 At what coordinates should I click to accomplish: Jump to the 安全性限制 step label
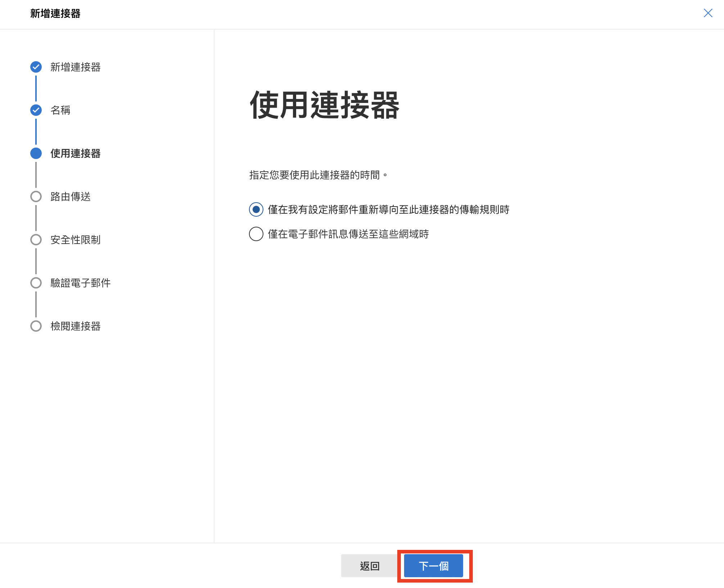(x=76, y=240)
